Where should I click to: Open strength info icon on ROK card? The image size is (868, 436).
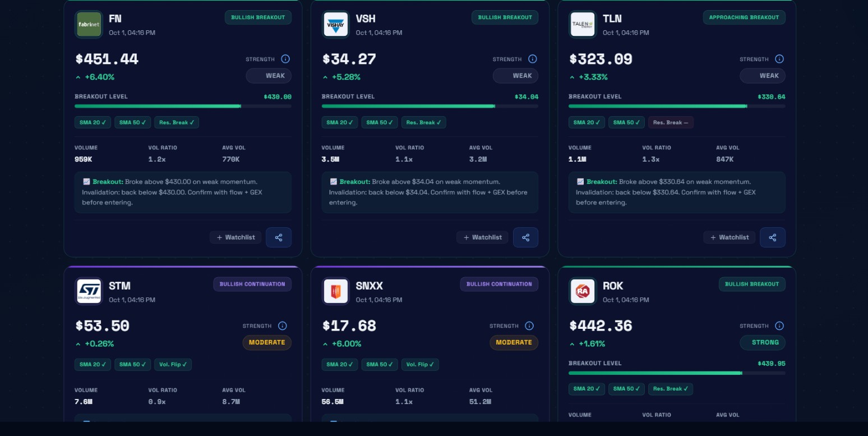point(779,325)
